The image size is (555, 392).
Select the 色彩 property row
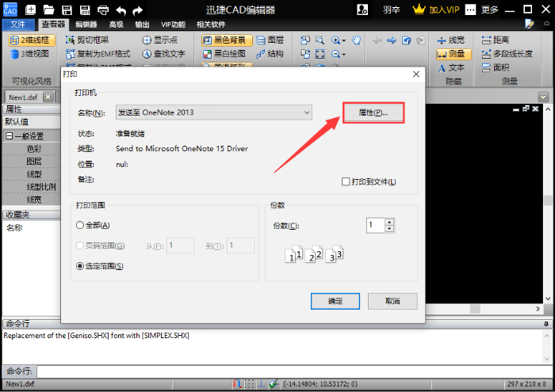[x=32, y=149]
